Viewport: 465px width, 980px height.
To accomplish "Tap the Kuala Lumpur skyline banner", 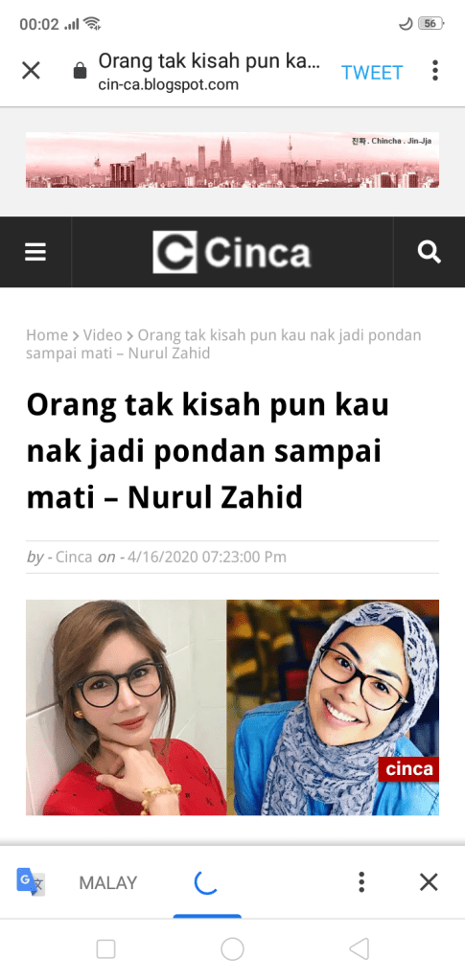I will (232, 160).
